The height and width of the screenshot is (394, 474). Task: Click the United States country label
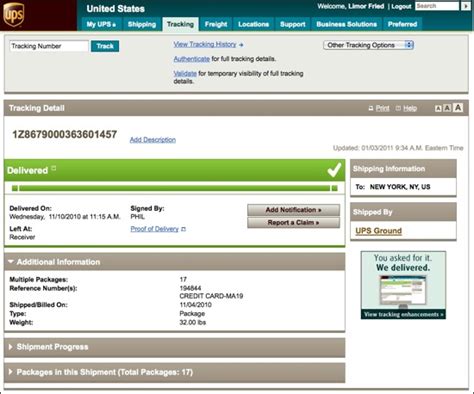pos(116,9)
